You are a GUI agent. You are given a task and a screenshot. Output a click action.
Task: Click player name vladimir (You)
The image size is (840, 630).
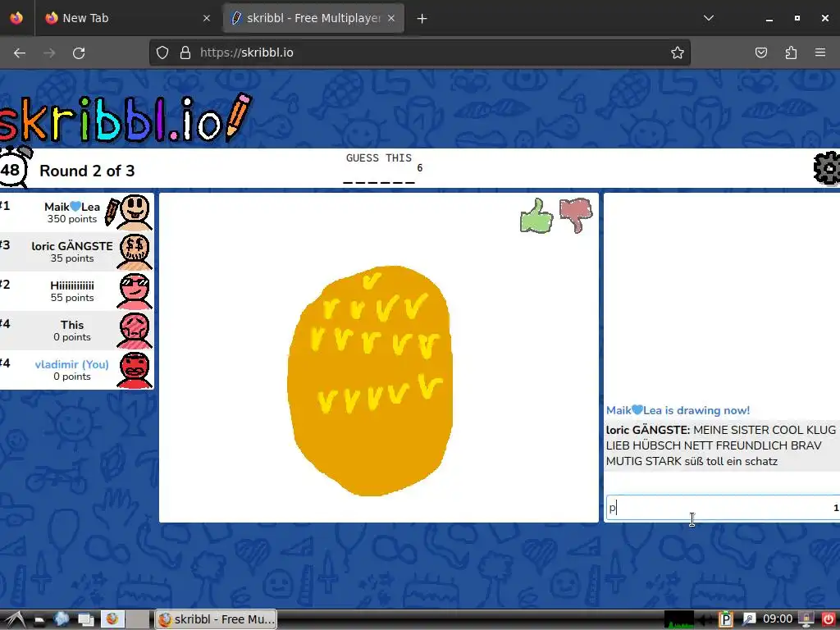72,364
